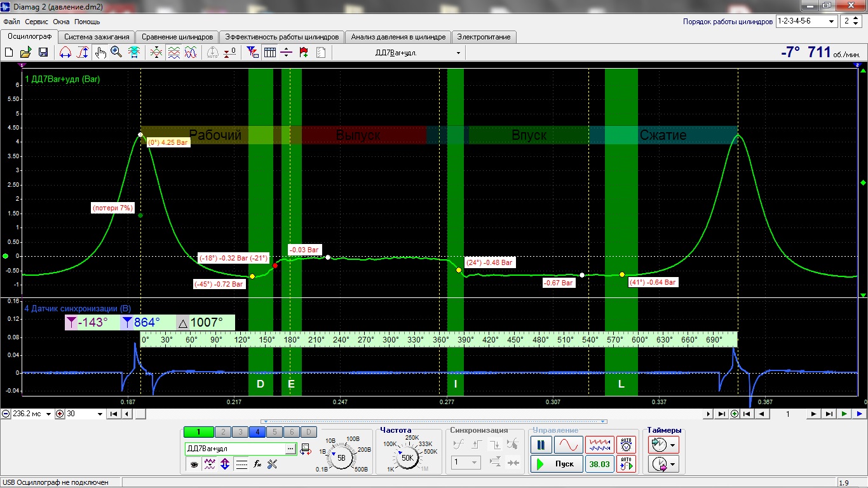Click the 5В voltage range knob

[341, 457]
